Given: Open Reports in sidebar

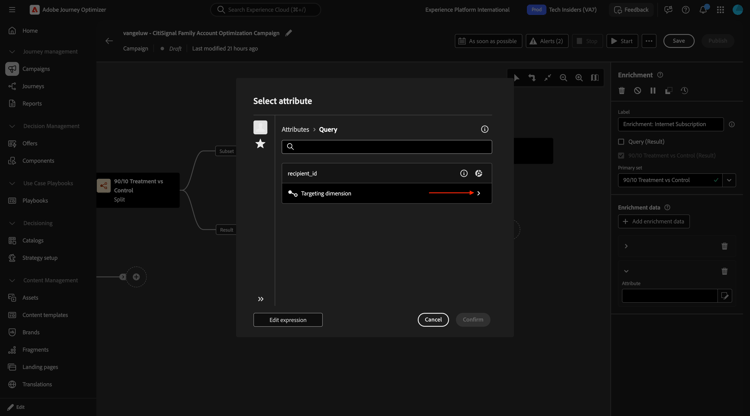Looking at the screenshot, I should click(32, 103).
